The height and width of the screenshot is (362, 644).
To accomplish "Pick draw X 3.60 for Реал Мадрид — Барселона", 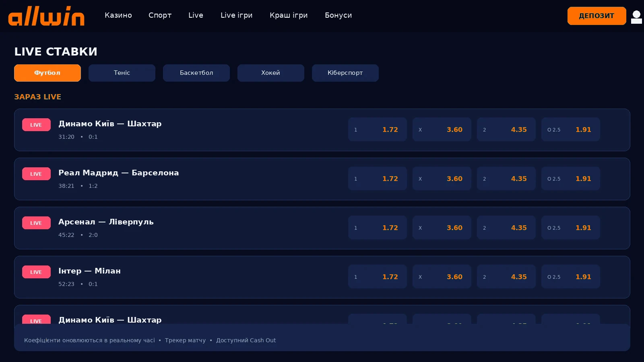I will click(442, 179).
